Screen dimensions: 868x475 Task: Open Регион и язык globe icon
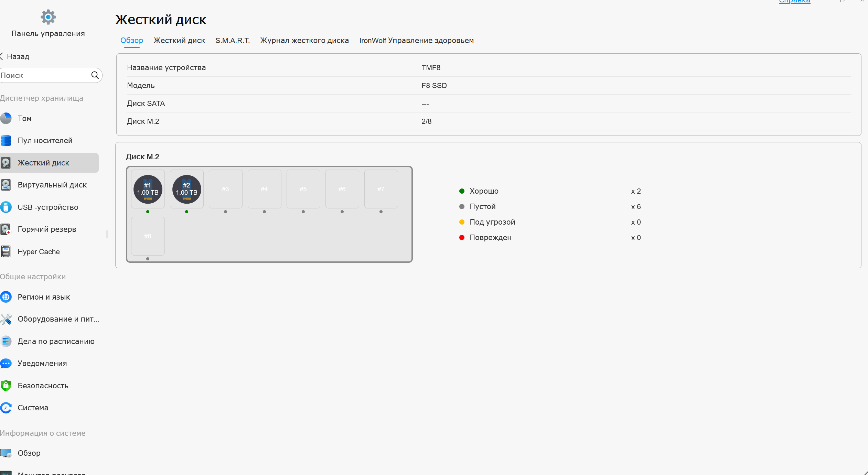point(6,297)
